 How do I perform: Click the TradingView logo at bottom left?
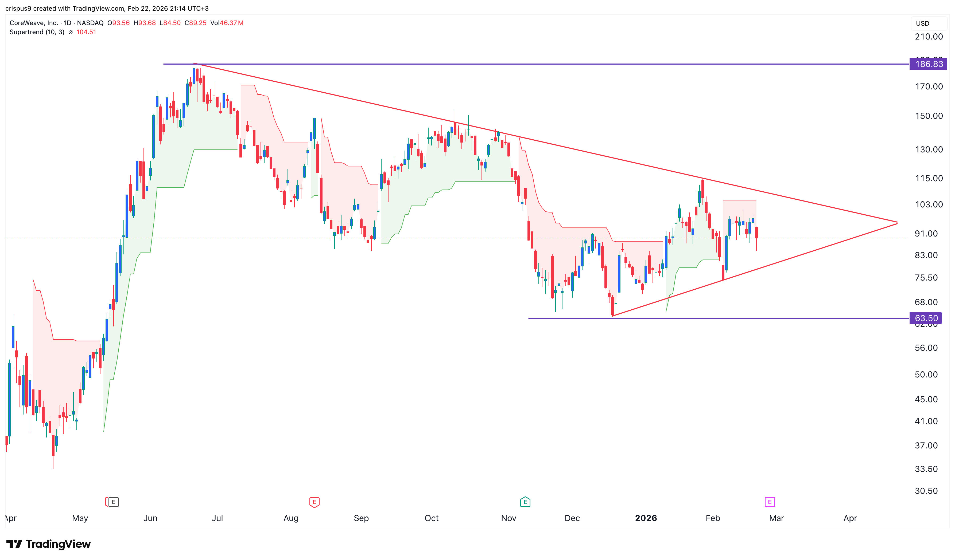click(x=49, y=544)
